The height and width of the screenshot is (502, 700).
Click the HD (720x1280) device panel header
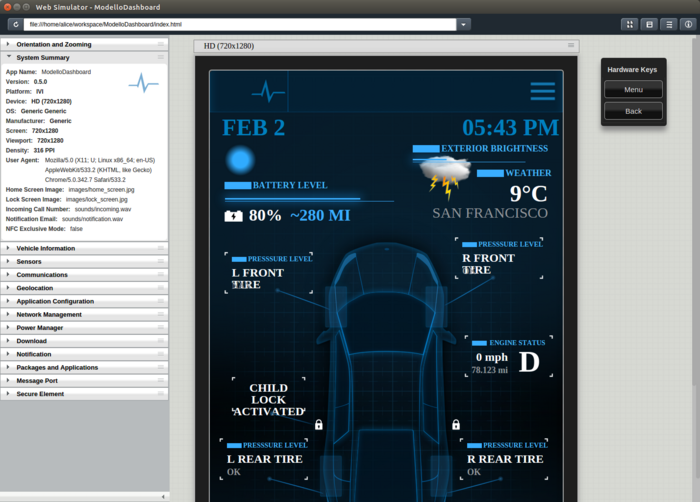click(x=387, y=46)
